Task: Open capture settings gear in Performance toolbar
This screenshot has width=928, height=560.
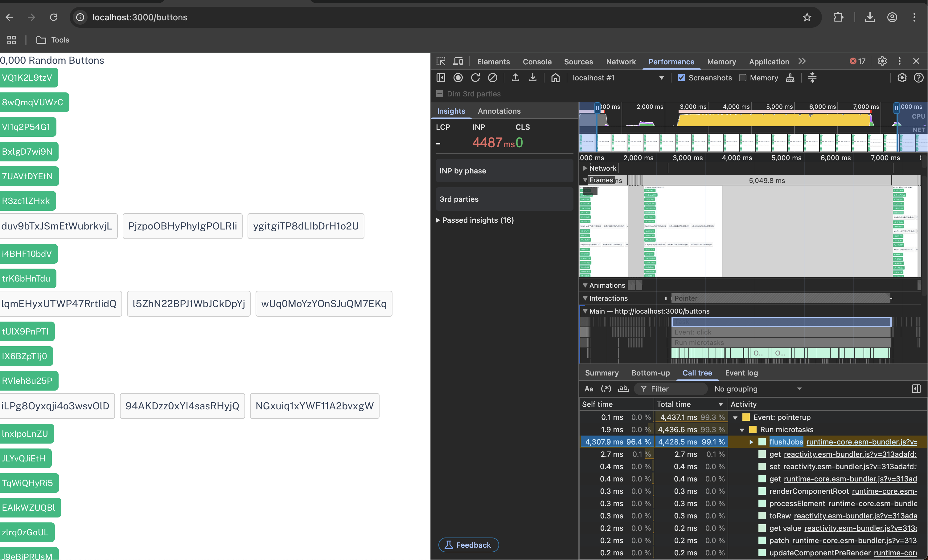Action: coord(901,78)
